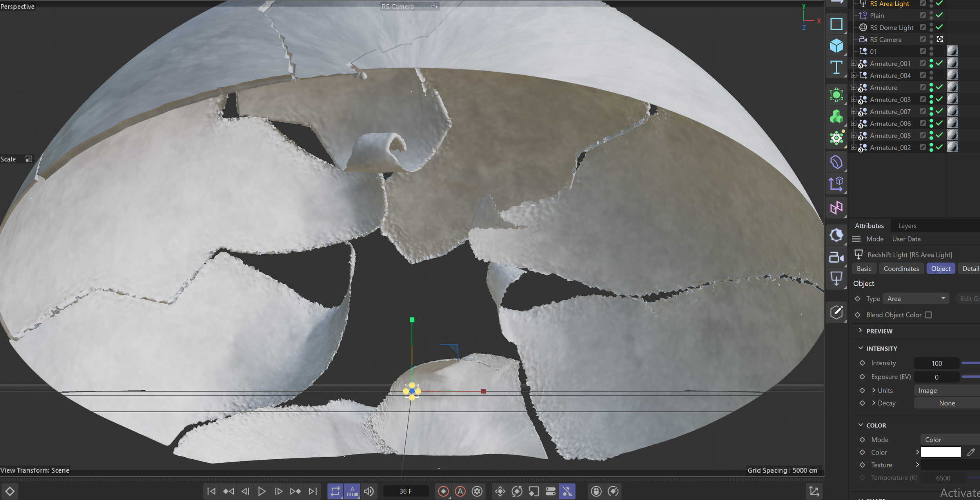980x500 pixels.
Task: Play the animation forwards
Action: pyautogui.click(x=262, y=491)
